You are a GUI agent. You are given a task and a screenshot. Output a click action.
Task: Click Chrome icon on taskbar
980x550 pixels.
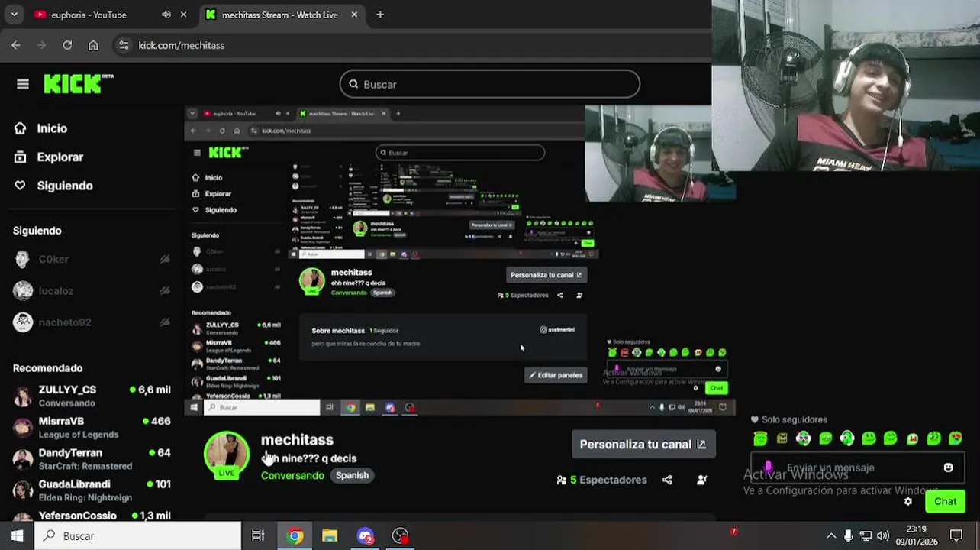coord(295,535)
